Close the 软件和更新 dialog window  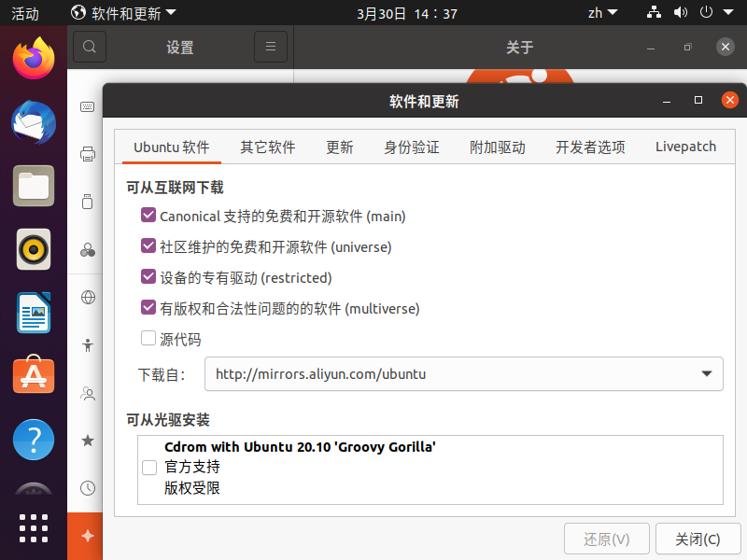click(729, 100)
